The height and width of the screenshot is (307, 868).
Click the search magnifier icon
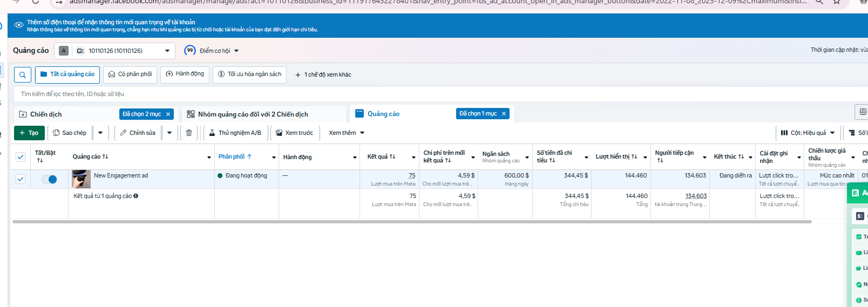click(23, 75)
